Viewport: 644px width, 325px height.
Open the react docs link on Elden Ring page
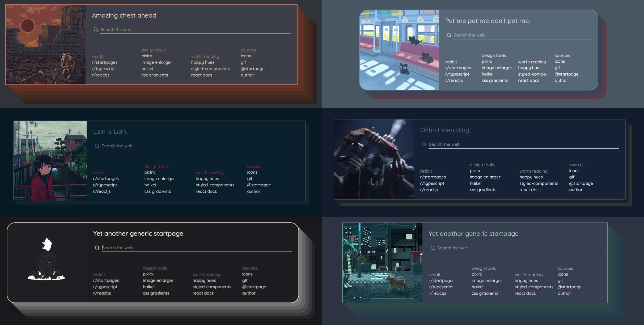pos(530,190)
